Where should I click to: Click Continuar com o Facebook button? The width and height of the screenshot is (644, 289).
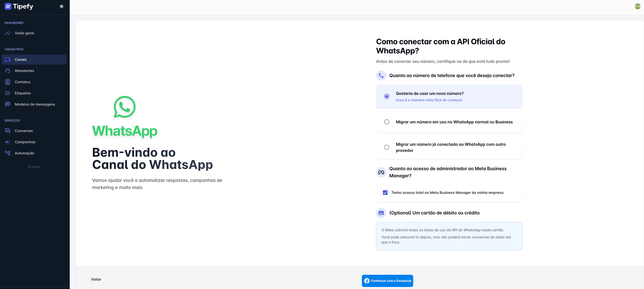click(x=387, y=281)
